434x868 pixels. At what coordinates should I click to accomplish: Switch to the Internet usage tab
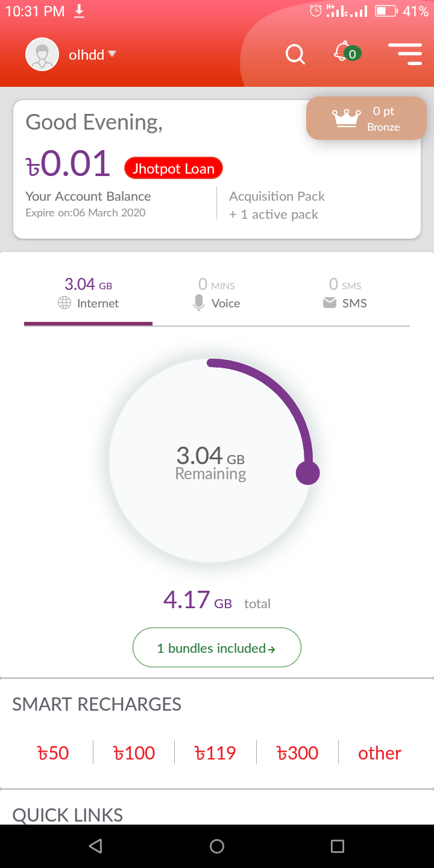pyautogui.click(x=89, y=294)
